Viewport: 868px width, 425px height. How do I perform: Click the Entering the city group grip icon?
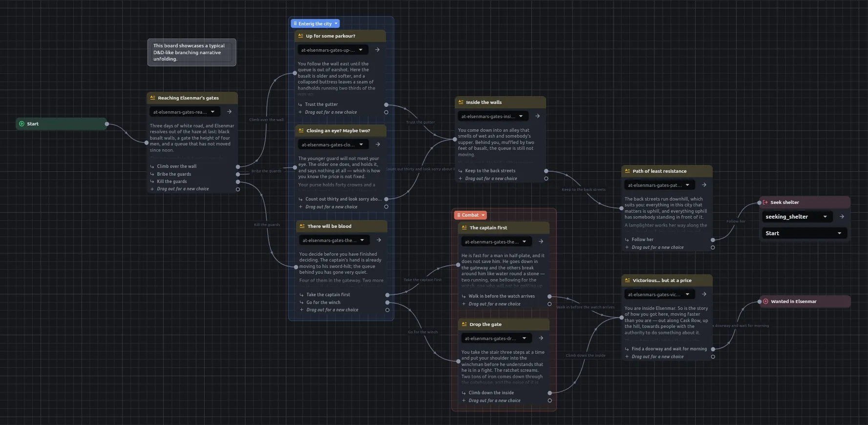point(295,23)
